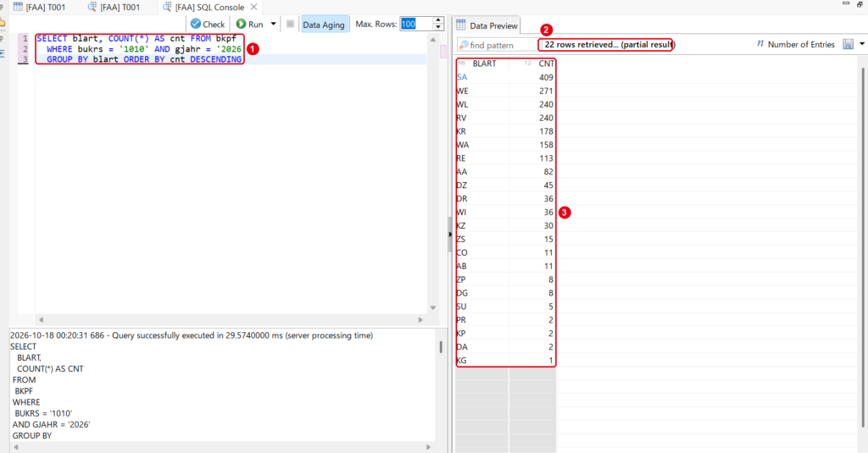This screenshot has width=868, height=453.
Task: Click the query executed log message
Action: (192, 336)
